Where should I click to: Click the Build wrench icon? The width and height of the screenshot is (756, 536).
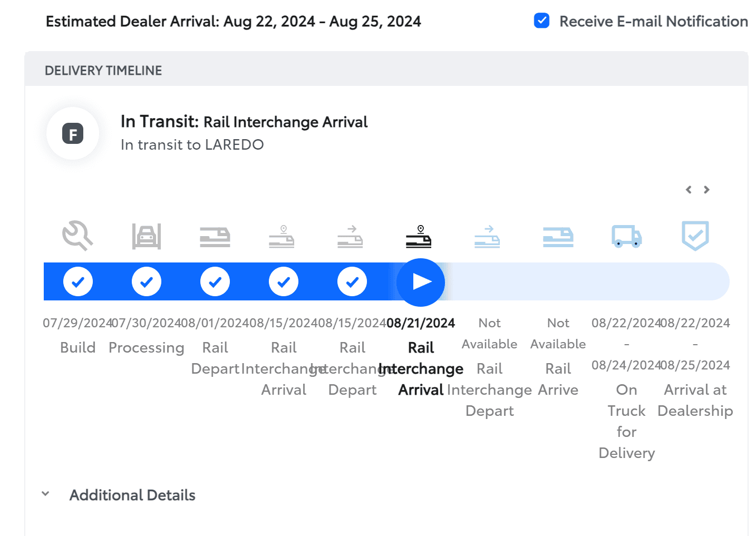coord(77,236)
